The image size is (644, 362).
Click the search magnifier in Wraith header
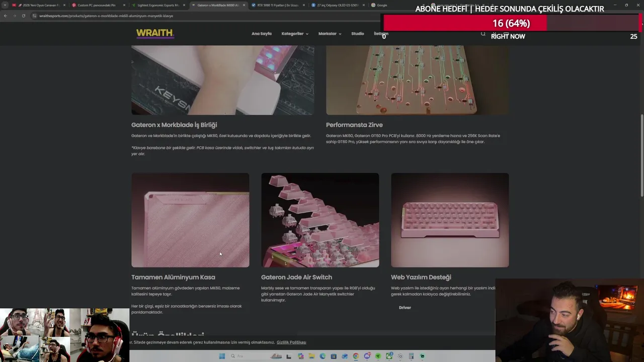(483, 34)
